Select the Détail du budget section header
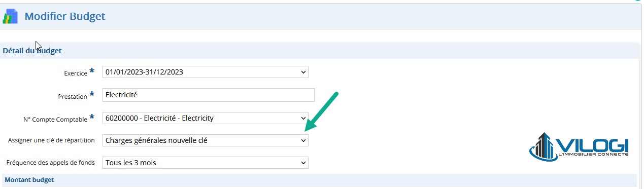Screen dimensions: 644x189 (x=32, y=51)
